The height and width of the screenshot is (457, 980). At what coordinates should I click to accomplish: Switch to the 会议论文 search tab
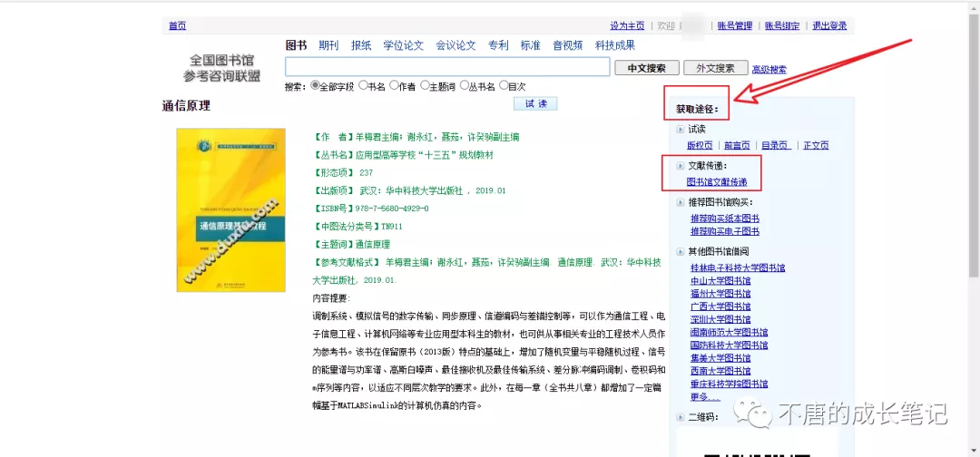456,45
